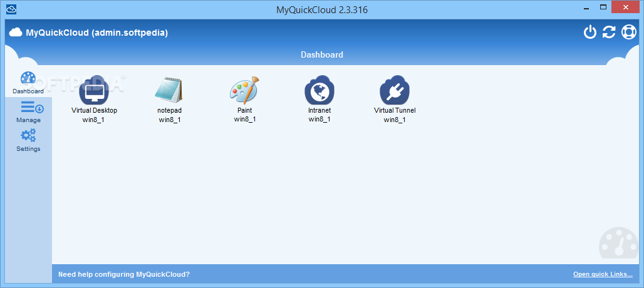Screen dimensions: 644x288
Task: Open the Intranet win8_1 globe icon
Action: [x=319, y=90]
